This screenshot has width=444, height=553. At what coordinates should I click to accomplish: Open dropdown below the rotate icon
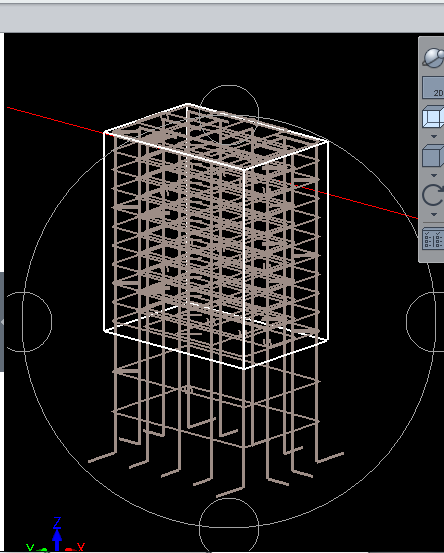point(434,214)
